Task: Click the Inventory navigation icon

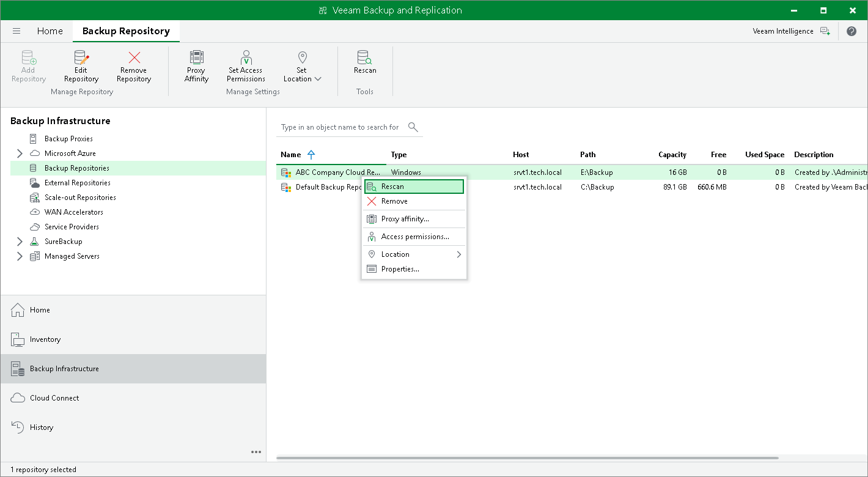Action: [18, 339]
